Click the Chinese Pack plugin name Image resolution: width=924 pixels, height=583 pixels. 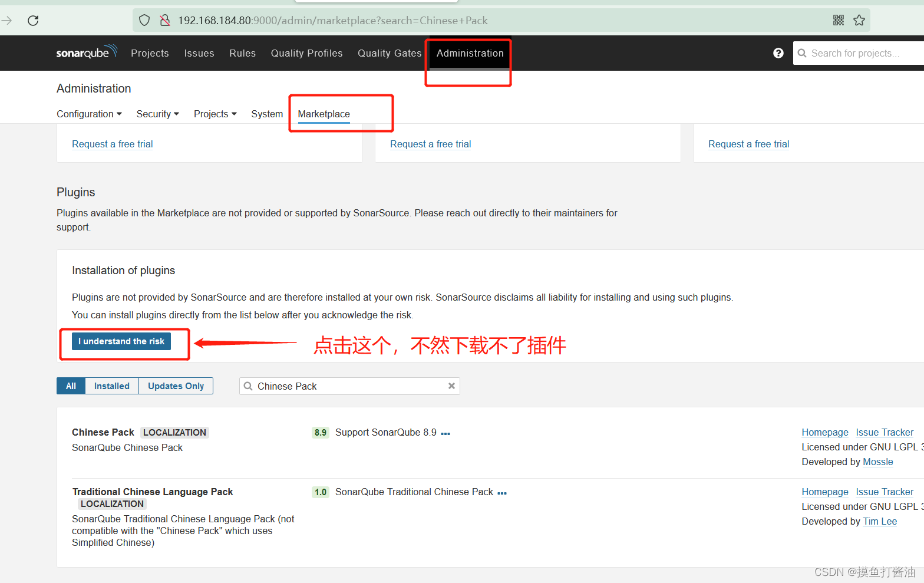click(103, 432)
